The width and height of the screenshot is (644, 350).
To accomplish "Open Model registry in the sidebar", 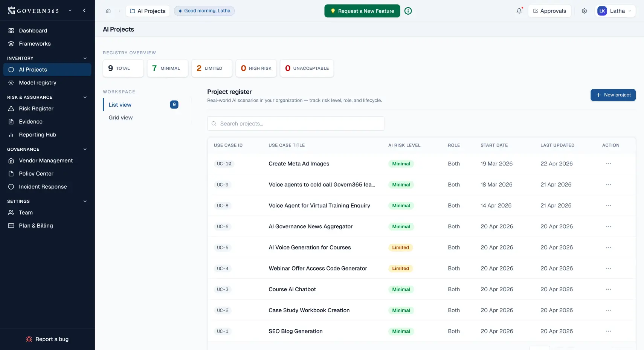I will (x=38, y=83).
